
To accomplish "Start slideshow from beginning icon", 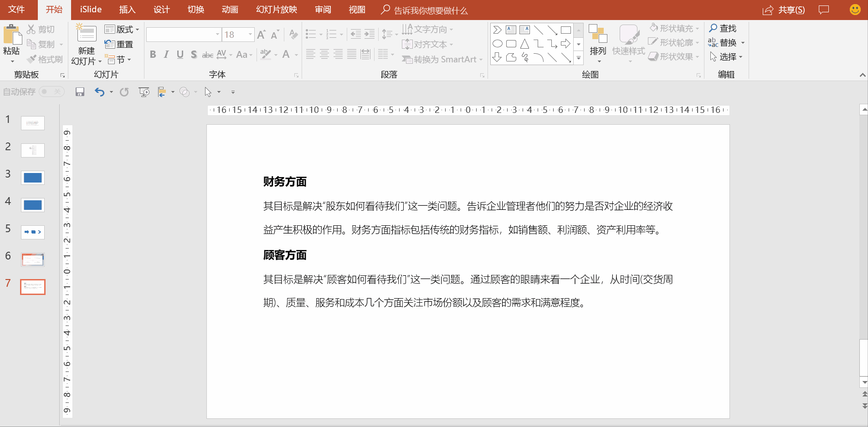I will click(144, 92).
